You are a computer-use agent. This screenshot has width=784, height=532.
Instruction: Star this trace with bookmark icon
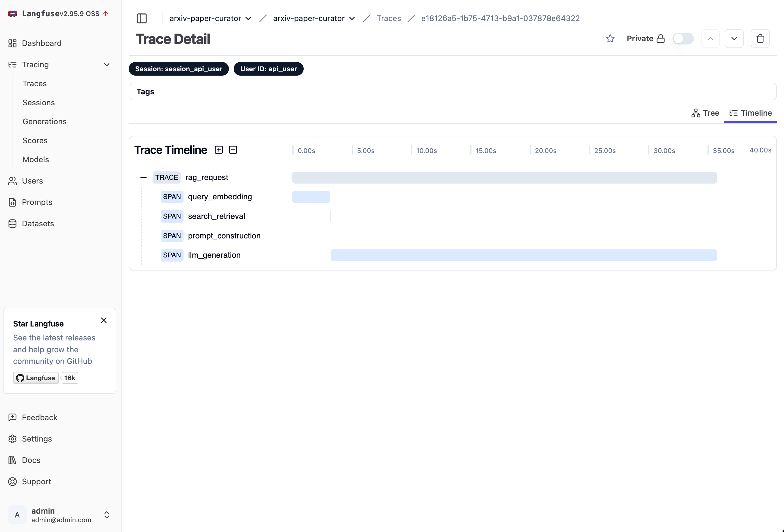[610, 39]
